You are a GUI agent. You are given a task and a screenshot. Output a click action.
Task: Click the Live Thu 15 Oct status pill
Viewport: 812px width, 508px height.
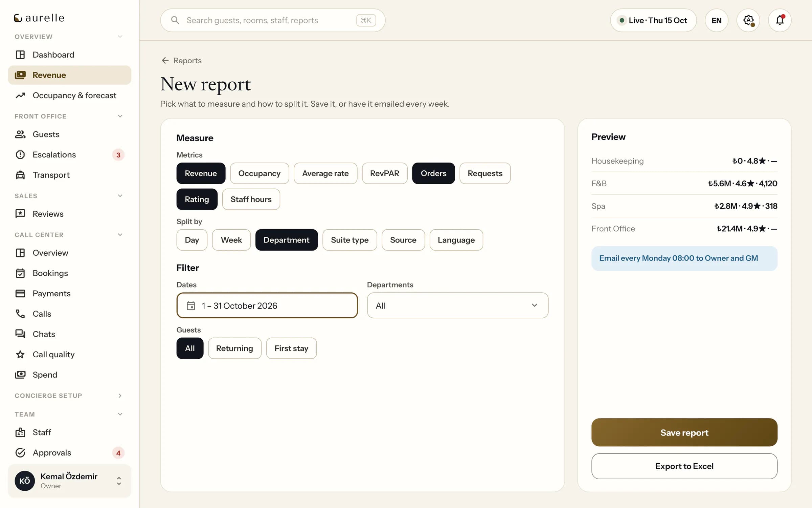tap(653, 20)
